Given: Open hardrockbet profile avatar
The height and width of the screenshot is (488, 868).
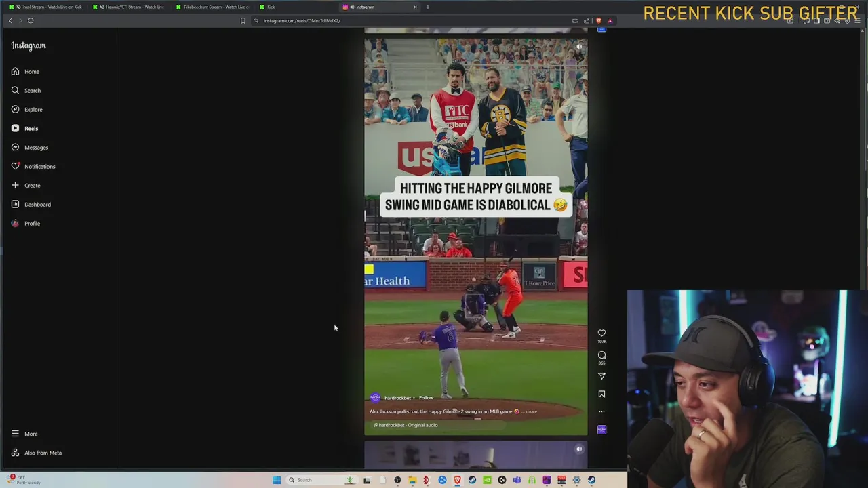Looking at the screenshot, I should (x=375, y=398).
